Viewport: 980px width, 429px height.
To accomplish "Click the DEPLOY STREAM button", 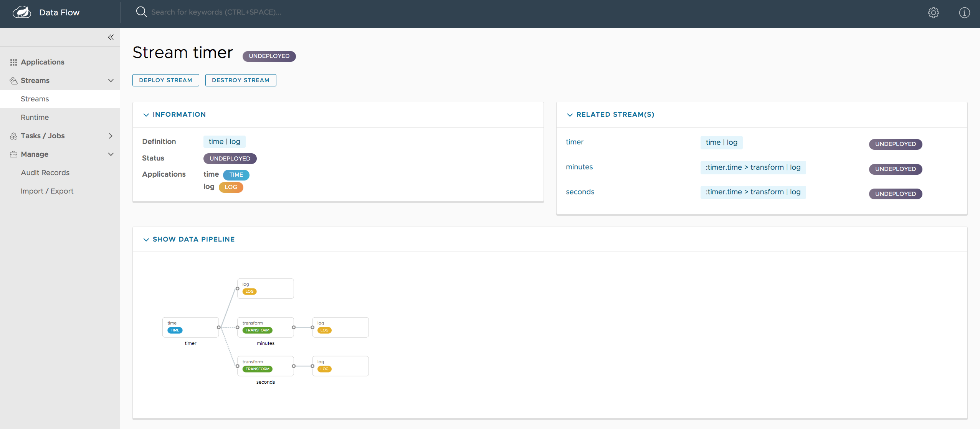I will point(165,80).
